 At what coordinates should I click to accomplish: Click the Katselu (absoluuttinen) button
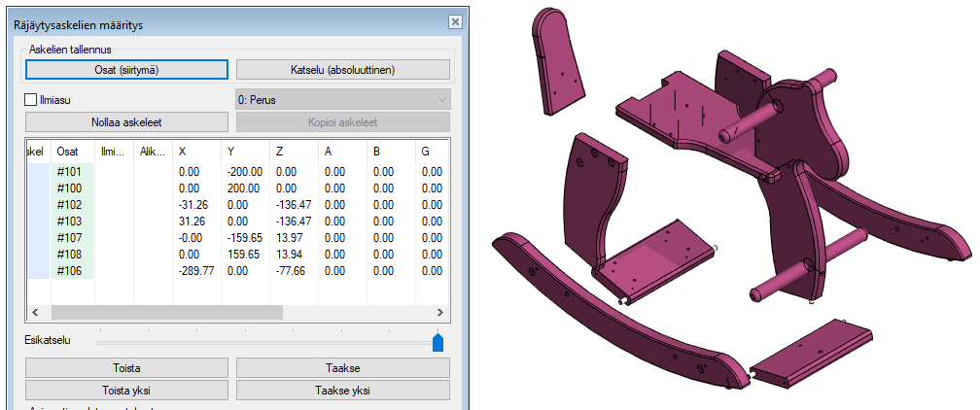[x=342, y=69]
